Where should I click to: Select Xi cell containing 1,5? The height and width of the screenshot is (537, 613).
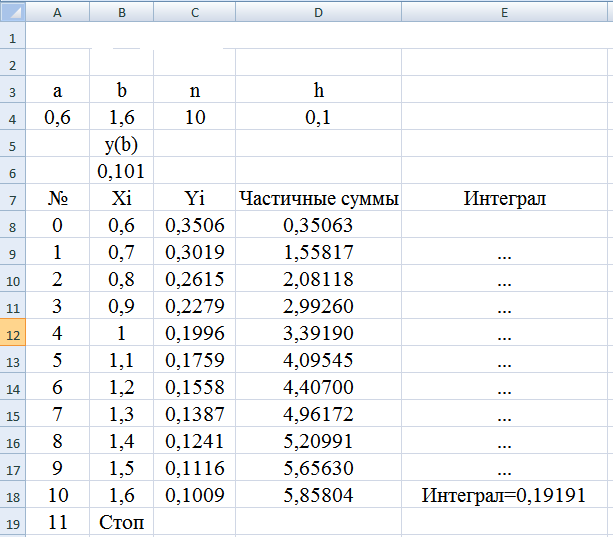122,467
